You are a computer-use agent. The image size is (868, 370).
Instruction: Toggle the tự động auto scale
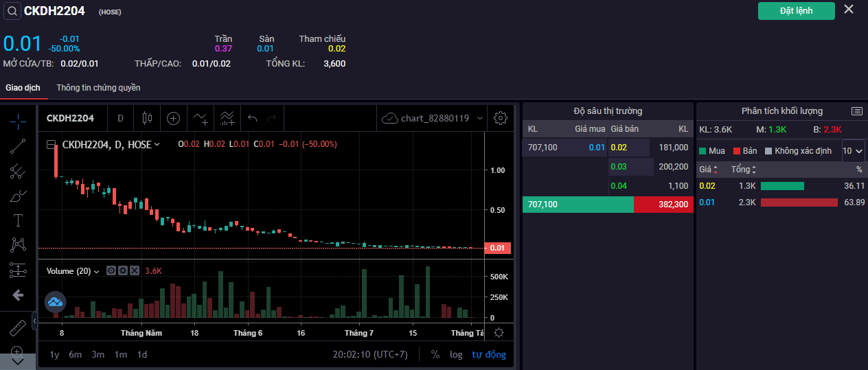click(x=488, y=354)
